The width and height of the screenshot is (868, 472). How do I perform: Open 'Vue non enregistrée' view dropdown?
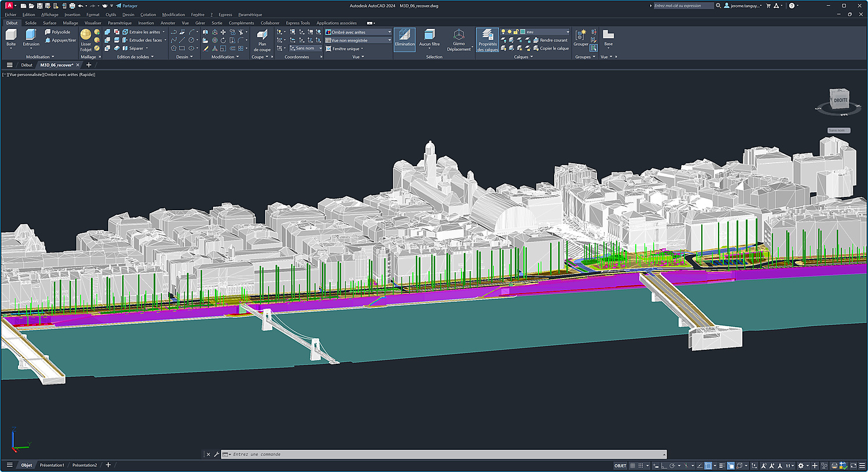click(x=389, y=41)
